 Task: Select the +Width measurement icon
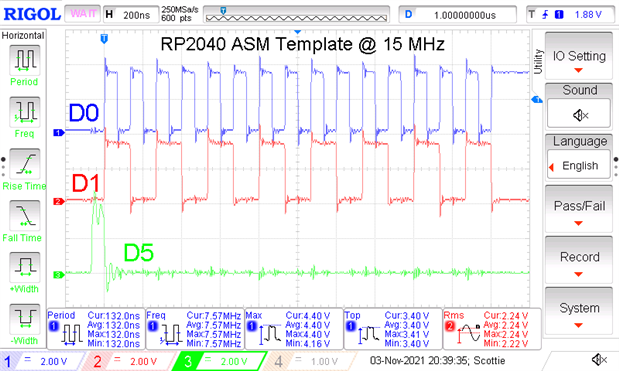(x=24, y=267)
